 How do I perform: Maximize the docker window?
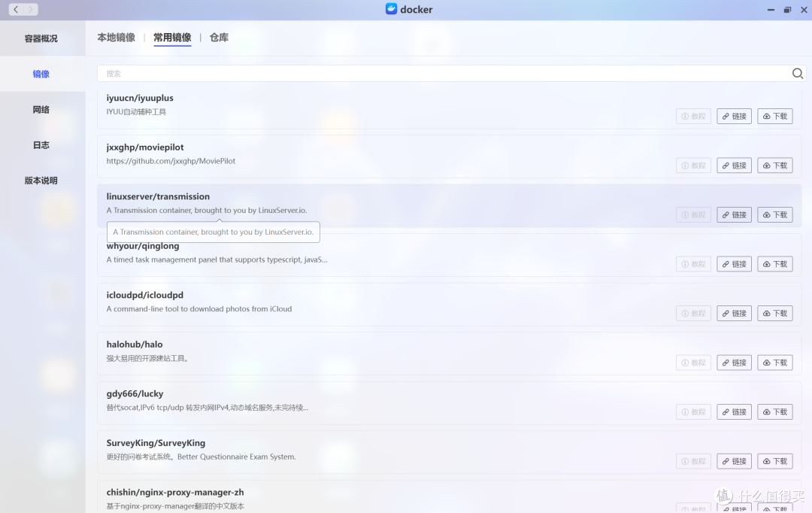pyautogui.click(x=787, y=9)
